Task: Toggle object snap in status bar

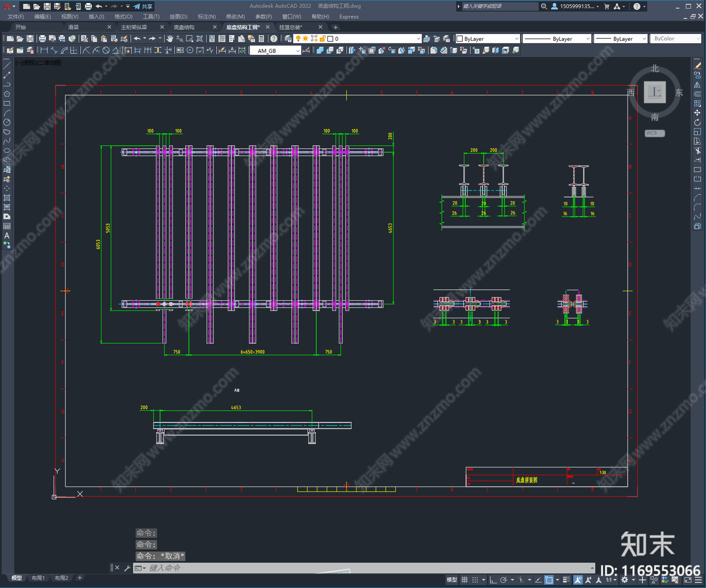Action: pyautogui.click(x=549, y=580)
